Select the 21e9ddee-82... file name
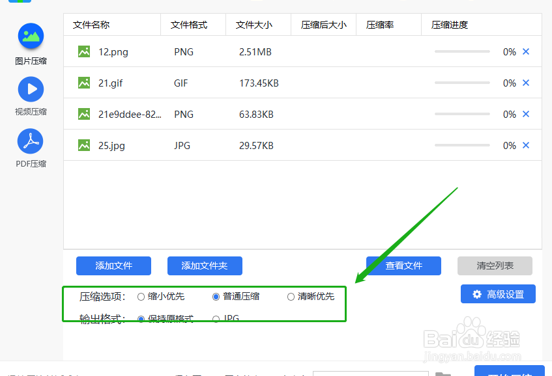Viewport: 552px width, 376px height. click(x=130, y=114)
